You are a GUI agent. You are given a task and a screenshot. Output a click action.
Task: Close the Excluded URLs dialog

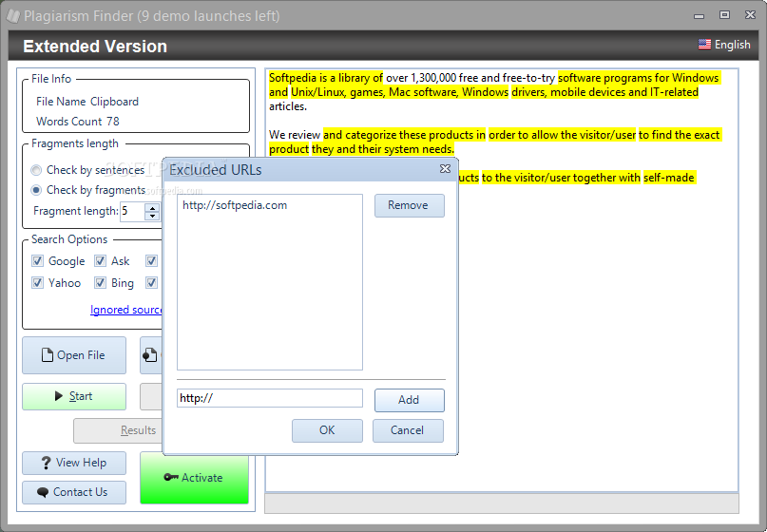pos(445,169)
